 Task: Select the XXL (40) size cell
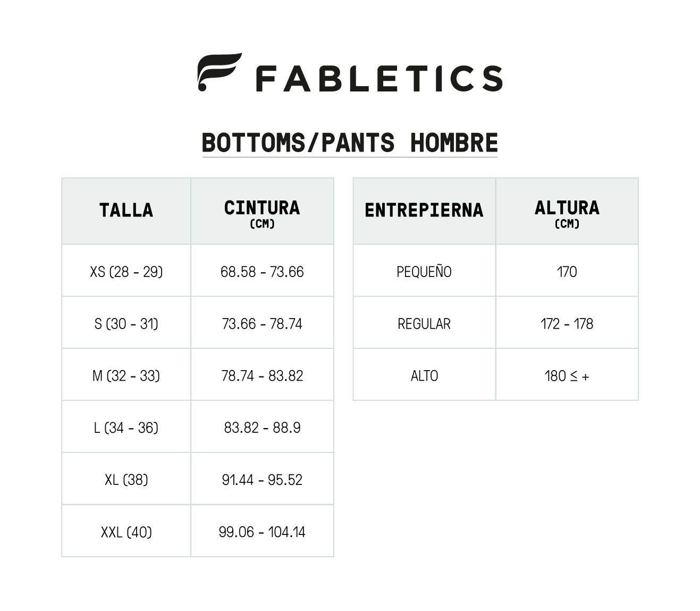126,532
